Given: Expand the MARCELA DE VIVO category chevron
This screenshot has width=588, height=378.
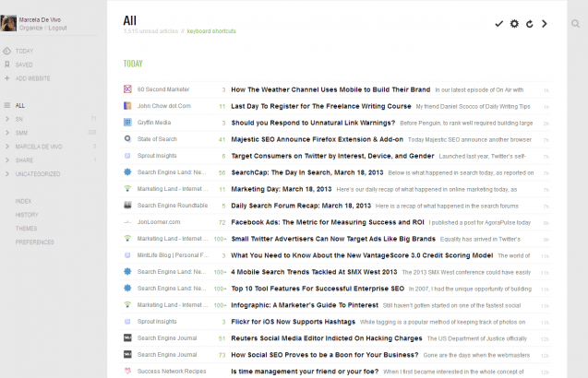Looking at the screenshot, I should click(x=6, y=147).
